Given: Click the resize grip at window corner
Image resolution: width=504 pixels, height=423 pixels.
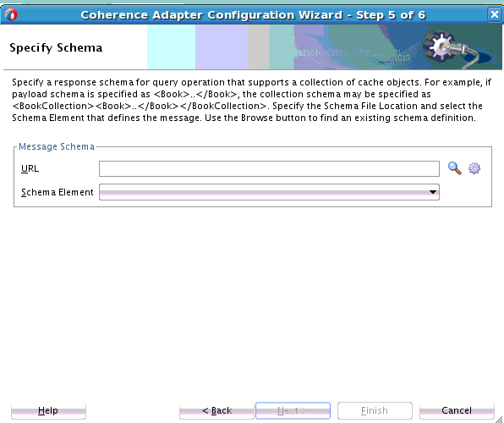Looking at the screenshot, I should (x=499, y=419).
